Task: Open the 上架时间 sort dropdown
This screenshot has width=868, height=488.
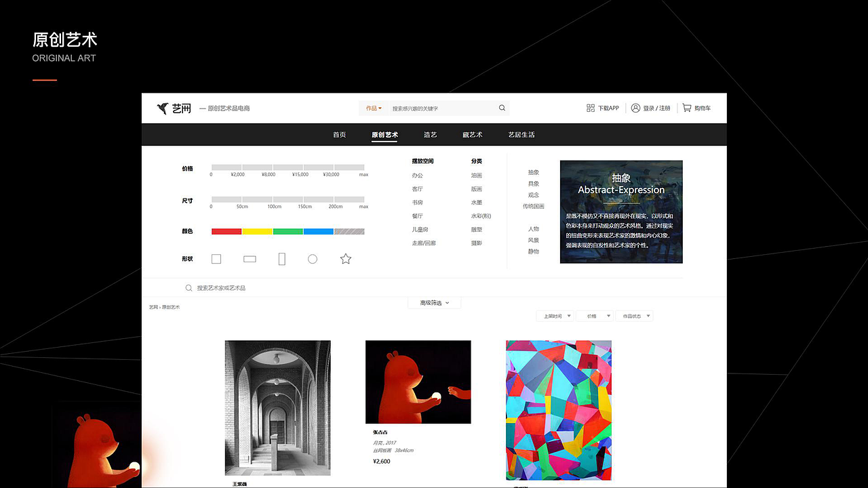Action: pos(555,316)
